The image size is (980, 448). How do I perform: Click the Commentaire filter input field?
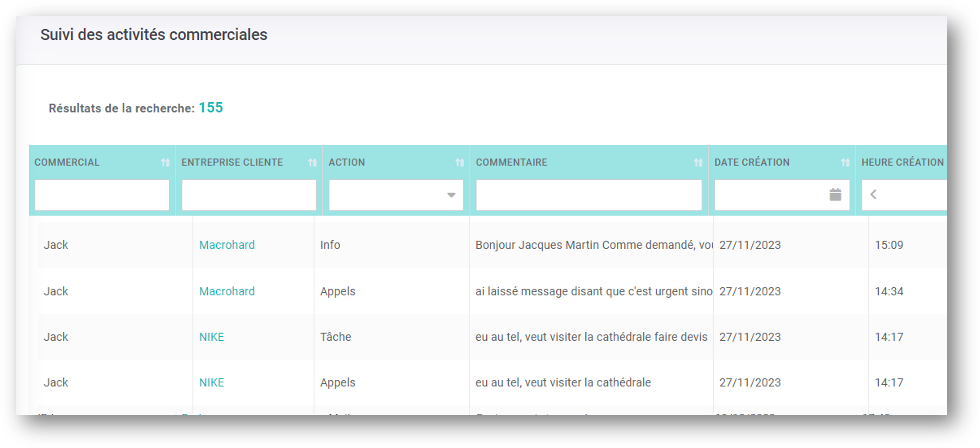589,195
